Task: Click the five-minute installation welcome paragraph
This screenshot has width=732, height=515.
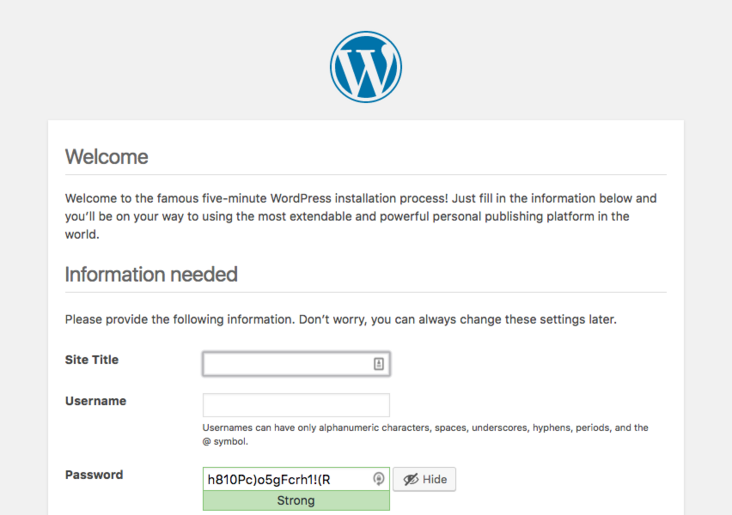Action: coord(361,217)
